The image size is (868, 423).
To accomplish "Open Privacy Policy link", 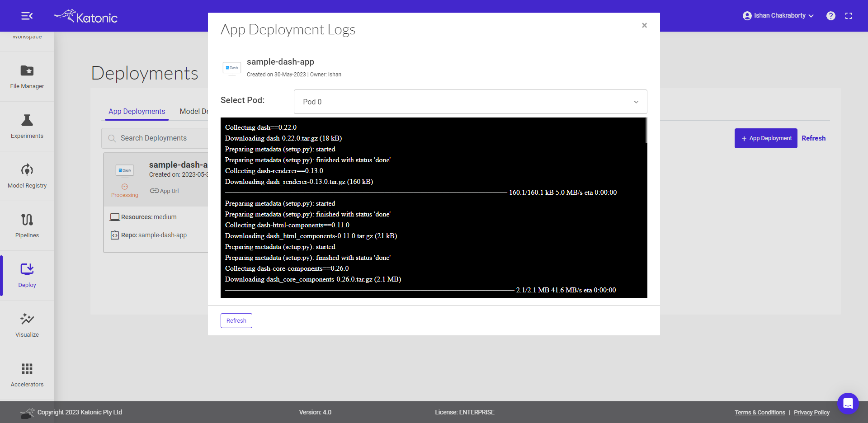I will [812, 412].
